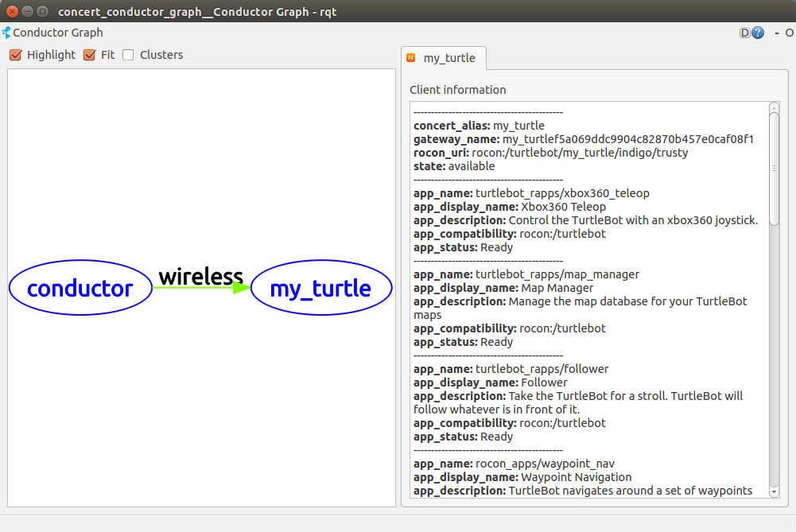Click the Conductor Graph plugin icon
Viewport: 796px width, 532px height.
pyautogui.click(x=6, y=33)
